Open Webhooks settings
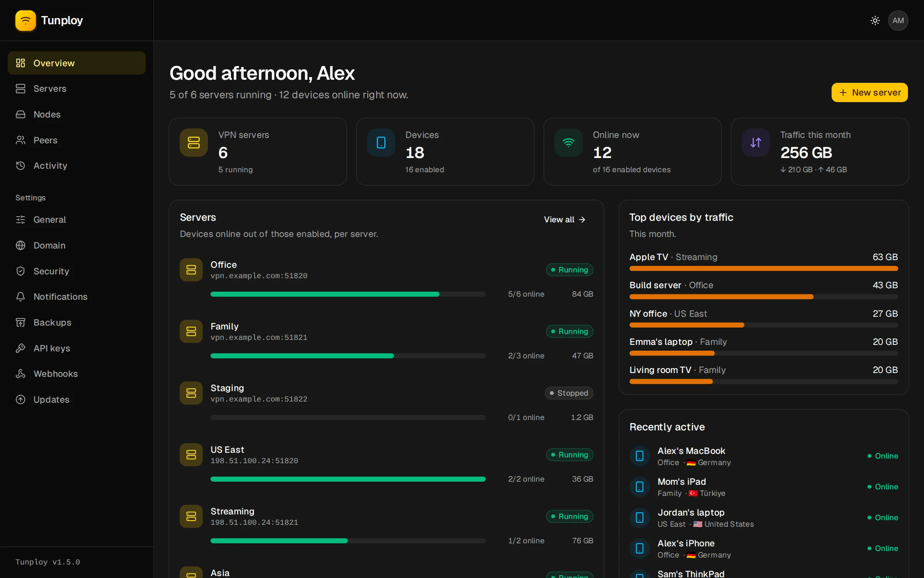 (x=77, y=374)
